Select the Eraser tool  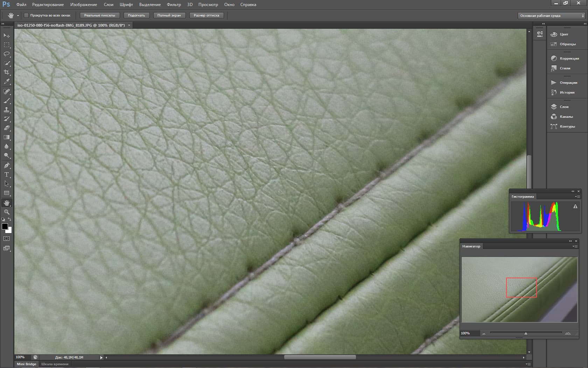(7, 128)
